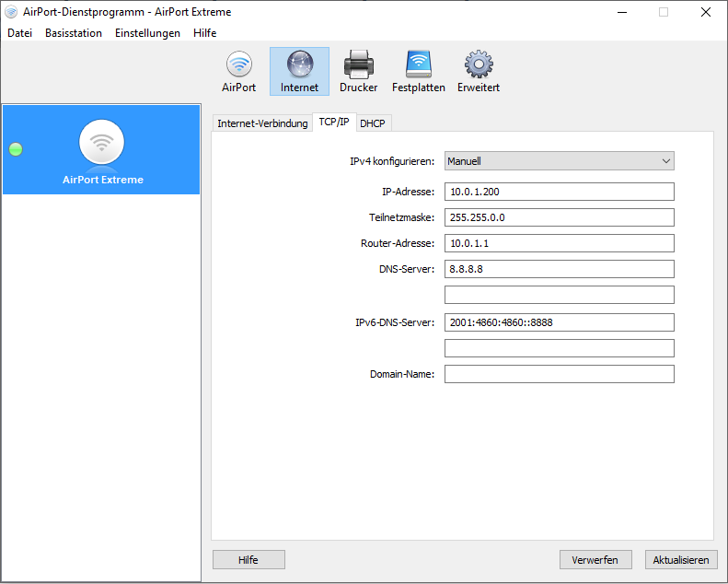Open the Hilfe menu
The width and height of the screenshot is (728, 584).
tap(204, 33)
